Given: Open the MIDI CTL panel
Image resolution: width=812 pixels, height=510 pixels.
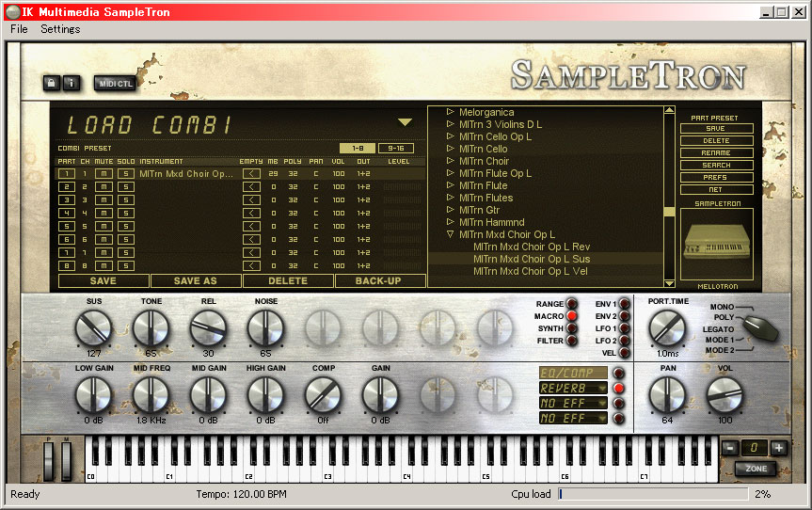Looking at the screenshot, I should (x=115, y=84).
